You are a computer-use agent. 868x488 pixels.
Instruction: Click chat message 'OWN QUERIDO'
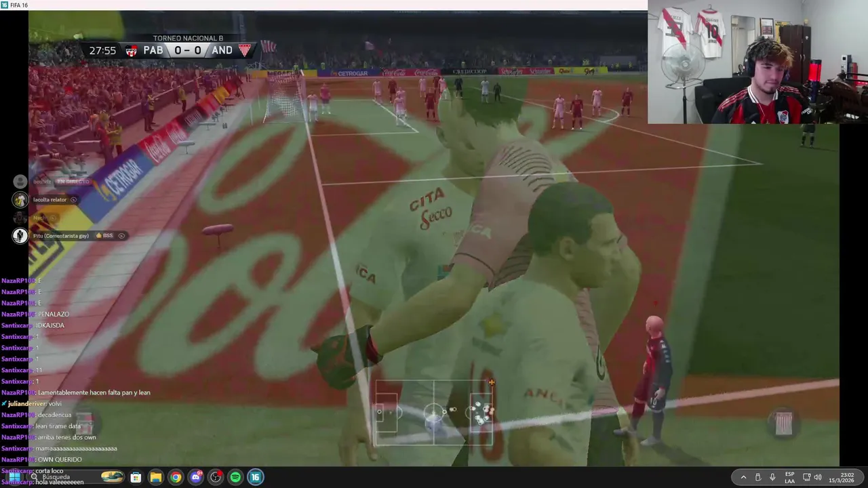[60, 460]
